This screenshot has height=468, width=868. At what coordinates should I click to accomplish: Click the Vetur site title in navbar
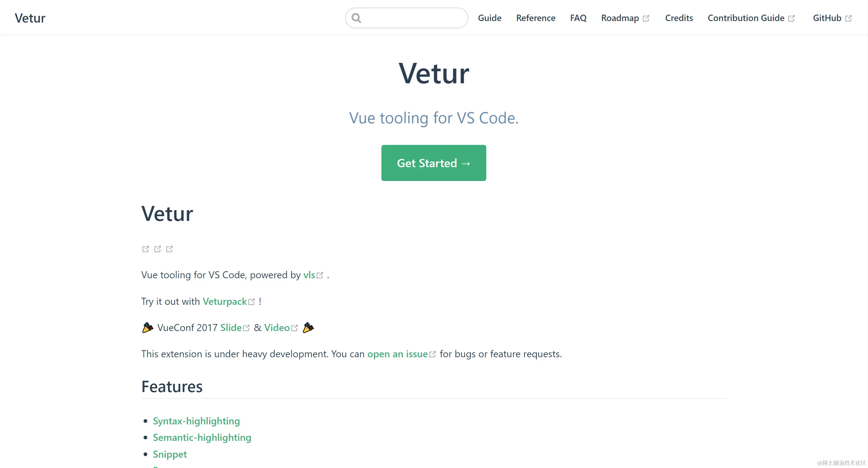(x=30, y=18)
